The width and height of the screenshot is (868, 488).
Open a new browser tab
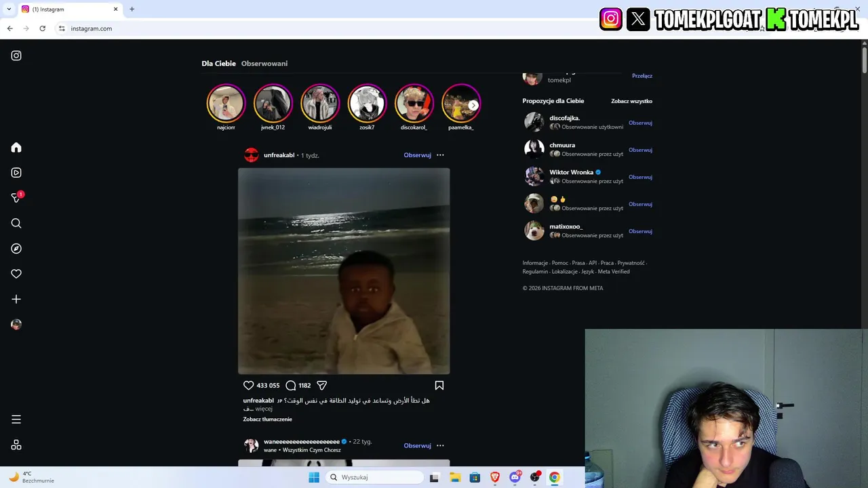(x=132, y=9)
